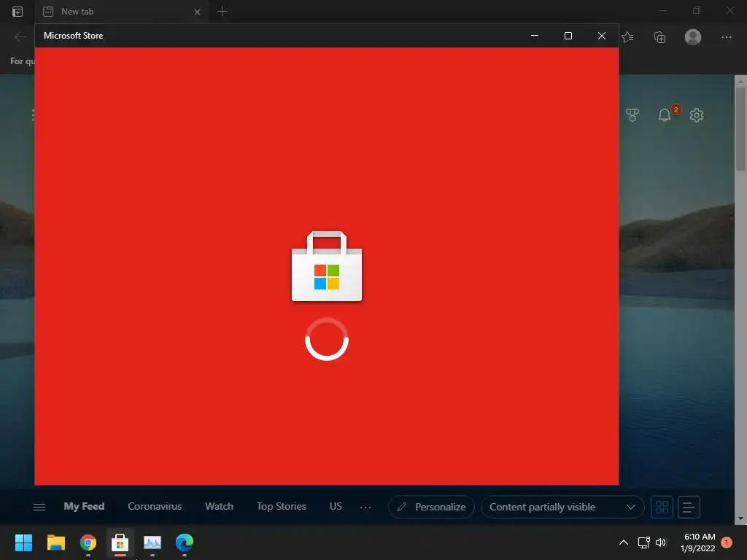747x560 pixels.
Task: Open page settings gear on Edge new tab
Action: point(697,114)
